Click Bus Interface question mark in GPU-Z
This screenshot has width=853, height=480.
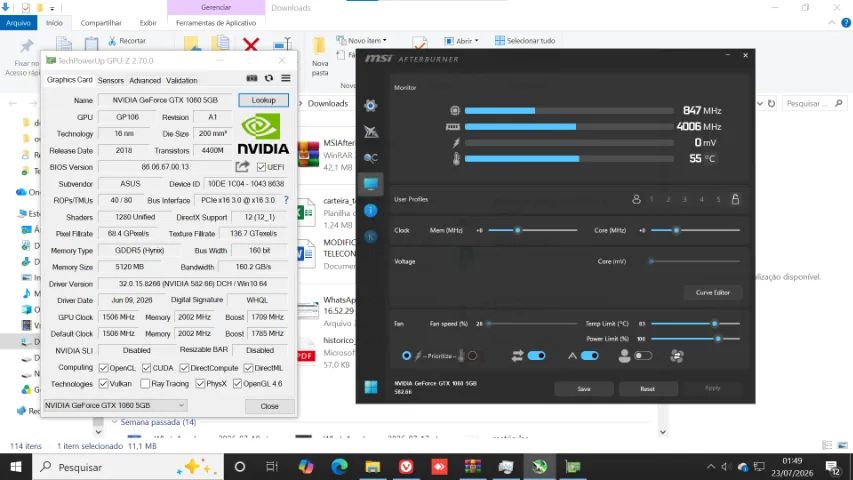pos(286,200)
